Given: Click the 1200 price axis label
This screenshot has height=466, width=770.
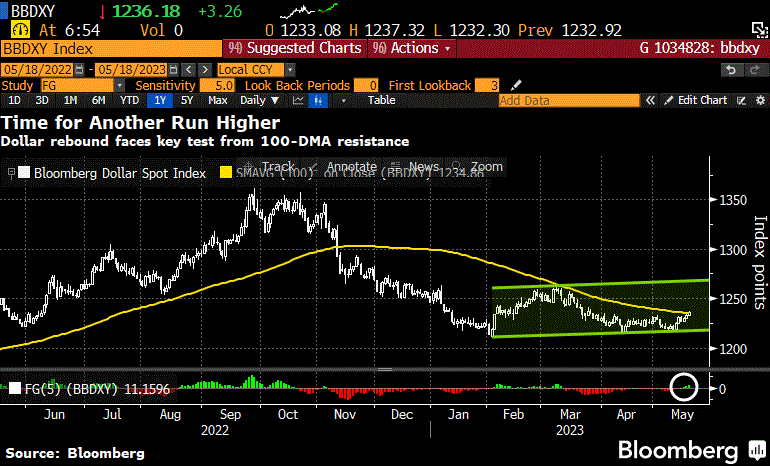Looking at the screenshot, I should pyautogui.click(x=733, y=349).
